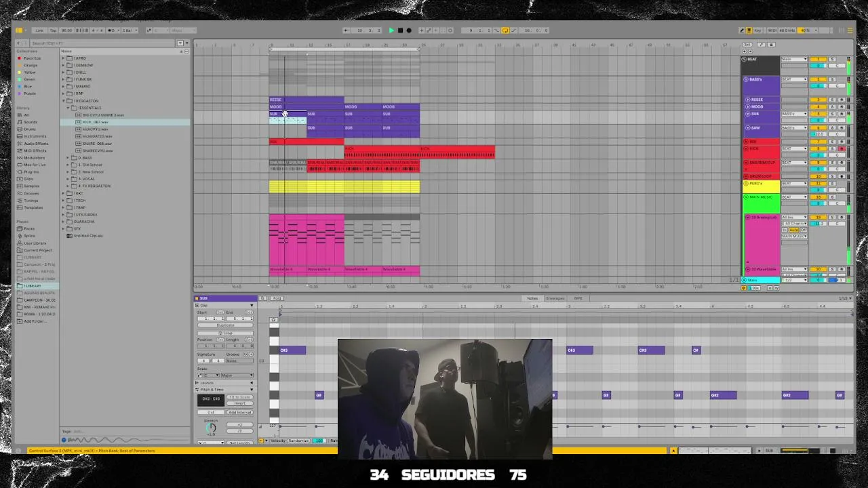Screen dimensions: 868x488
Task: Fold the SUB track
Action: (747, 114)
